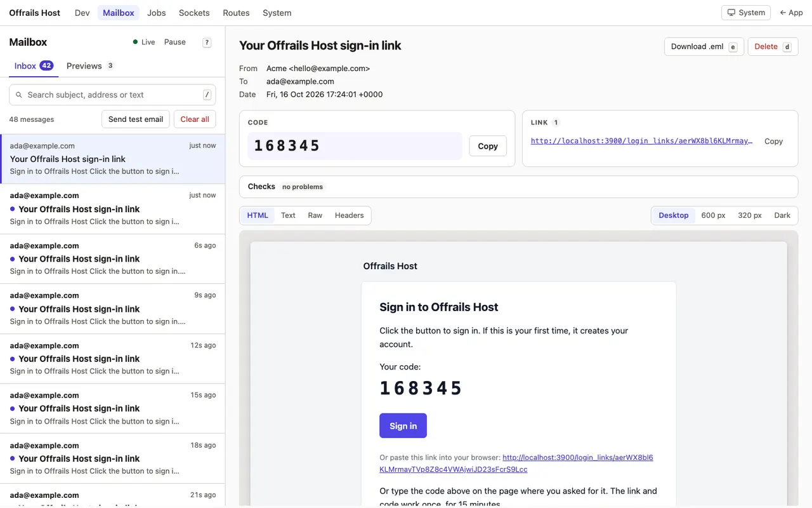The height and width of the screenshot is (508, 812).
Task: Switch to the Text view tab
Action: click(x=288, y=215)
